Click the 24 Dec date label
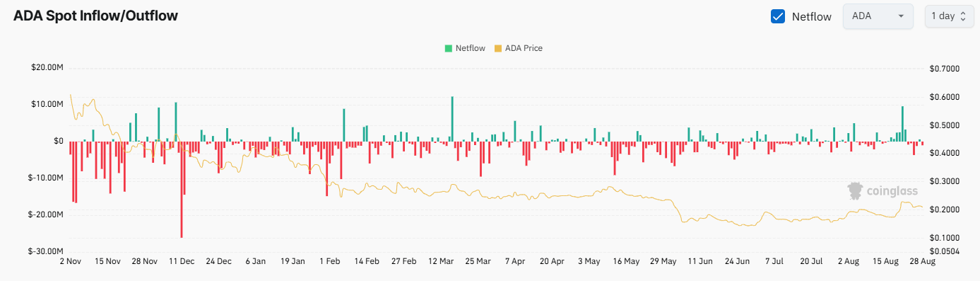 pos(219,261)
